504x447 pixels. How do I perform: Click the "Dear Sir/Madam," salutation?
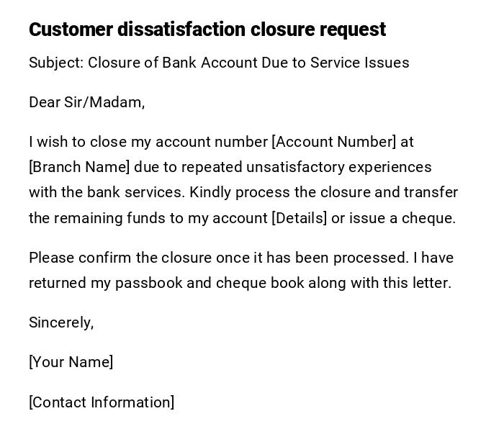[86, 102]
